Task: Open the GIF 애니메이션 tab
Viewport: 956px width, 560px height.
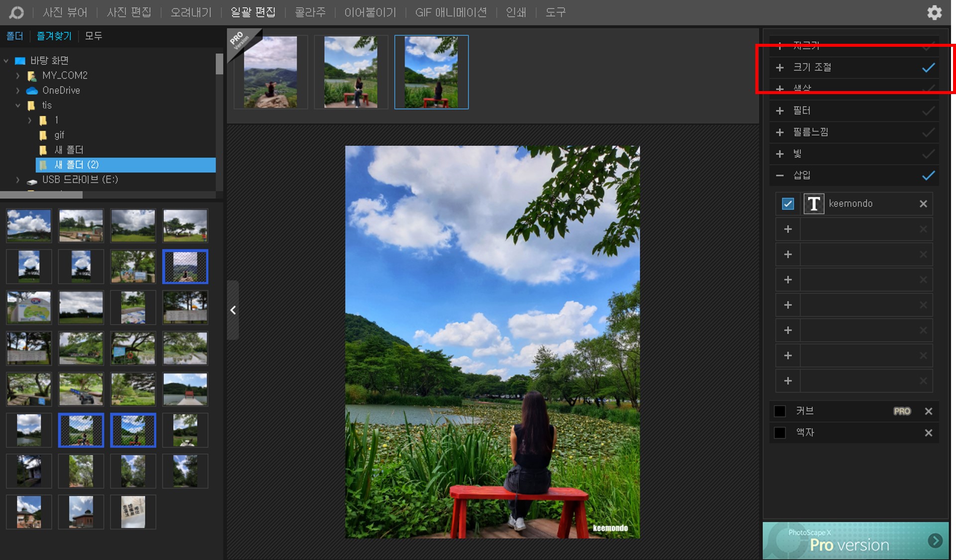Action: coord(451,12)
